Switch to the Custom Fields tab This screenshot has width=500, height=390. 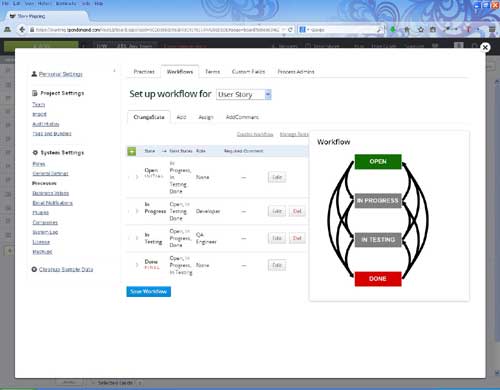coord(248,72)
